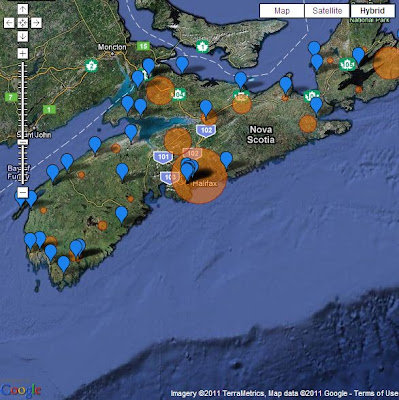Viewport: 399px width, 400px height.
Task: Pan the map up with arrow button
Action: [x=23, y=9]
